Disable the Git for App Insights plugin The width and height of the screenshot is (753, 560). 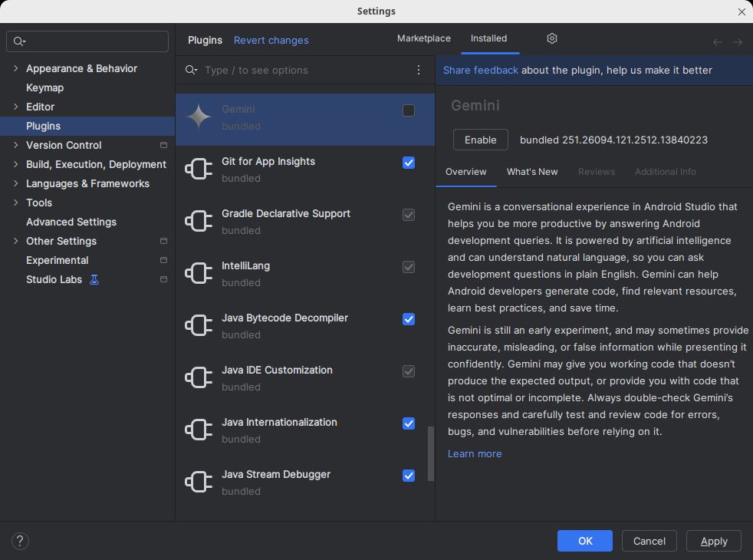coord(408,163)
